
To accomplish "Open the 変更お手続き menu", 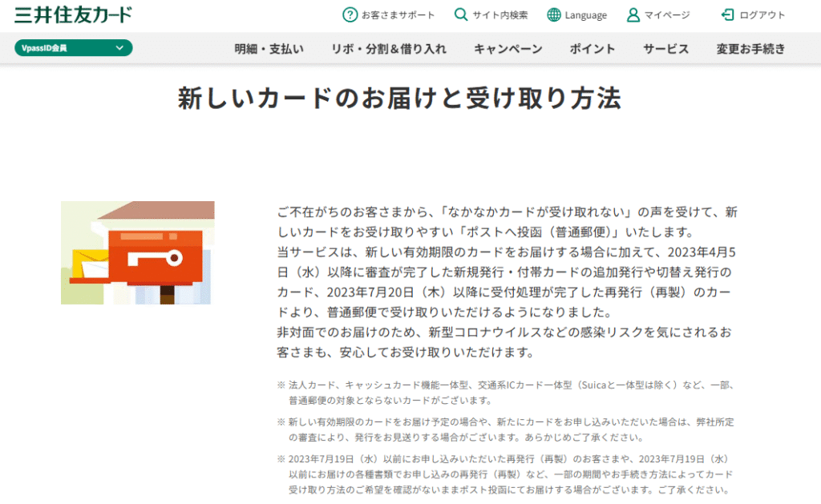I will tap(750, 49).
